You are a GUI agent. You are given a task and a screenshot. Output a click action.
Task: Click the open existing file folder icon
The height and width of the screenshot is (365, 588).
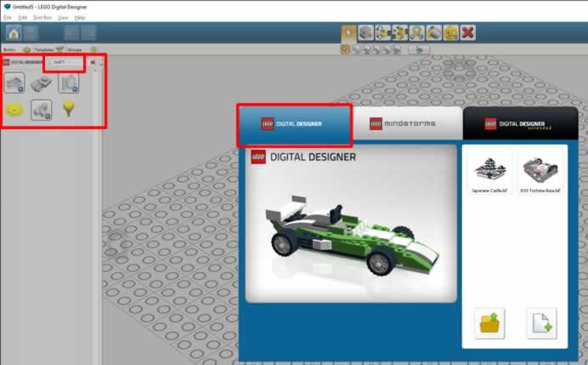[x=492, y=322]
